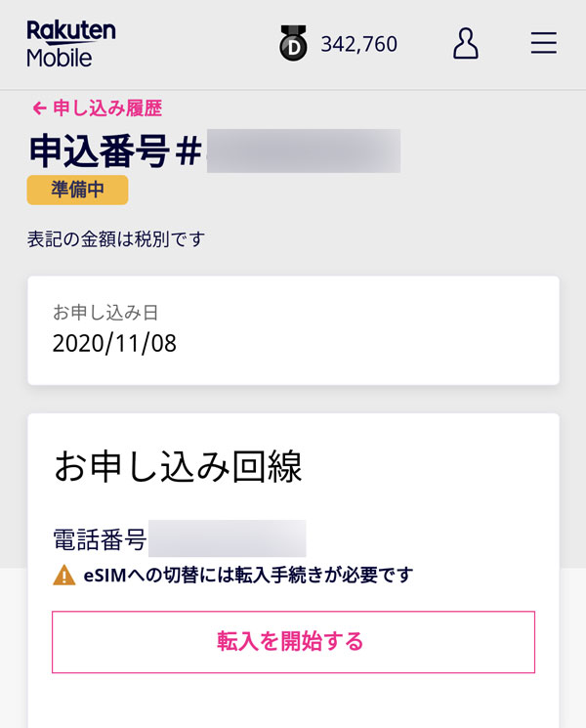The width and height of the screenshot is (586, 728).
Task: Click the blurred application number
Action: point(303,151)
